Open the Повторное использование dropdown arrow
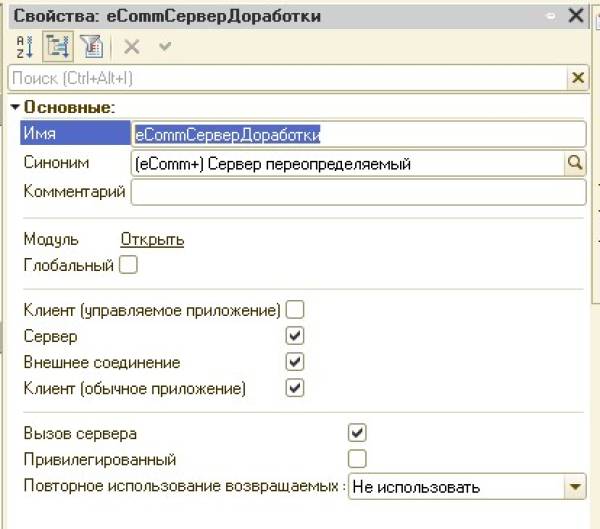600x529 pixels. click(574, 487)
